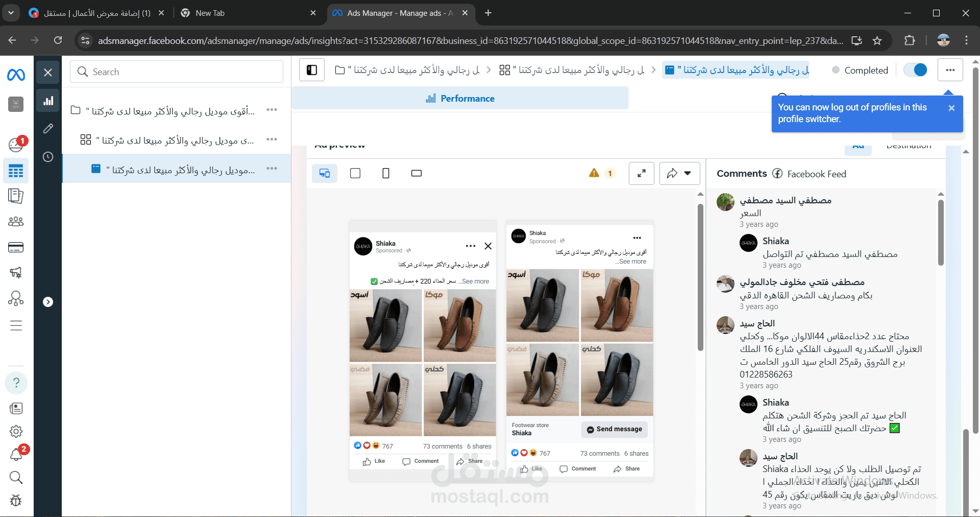Viewport: 980px width, 517px height.
Task: Open a new browser tab
Action: pos(488,13)
